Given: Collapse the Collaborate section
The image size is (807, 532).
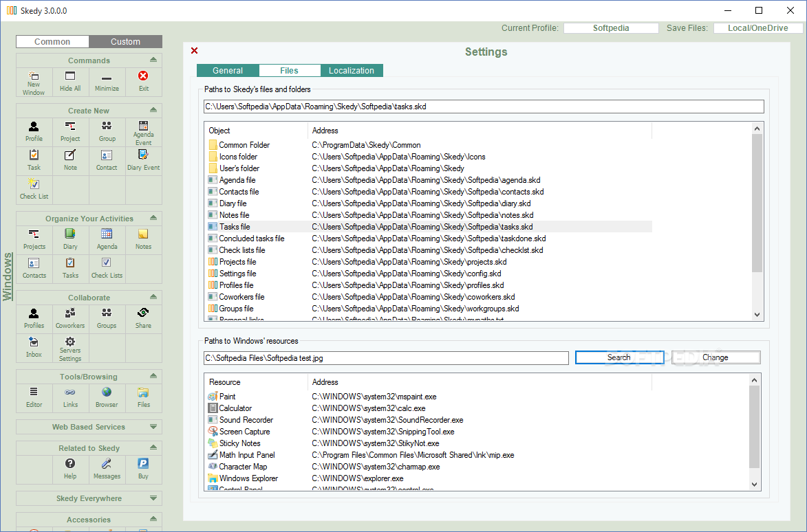Looking at the screenshot, I should pos(153,297).
